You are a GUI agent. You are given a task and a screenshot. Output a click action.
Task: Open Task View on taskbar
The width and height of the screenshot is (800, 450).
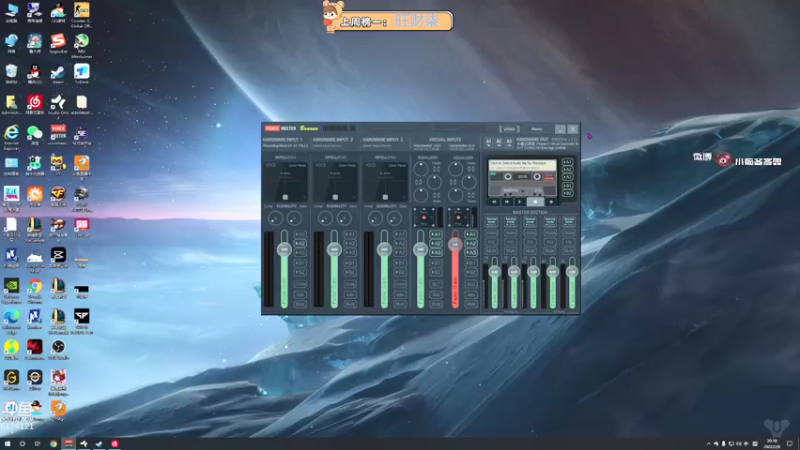click(x=37, y=444)
